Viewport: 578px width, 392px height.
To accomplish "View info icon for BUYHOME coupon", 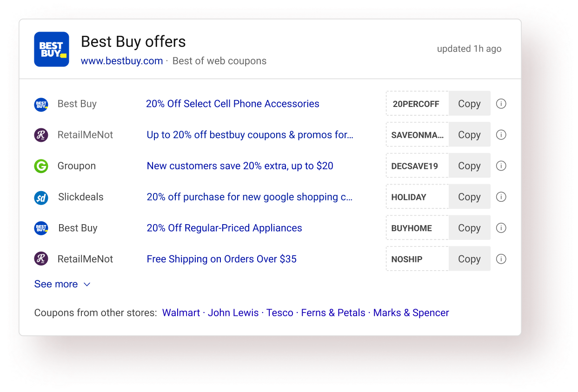I will [501, 228].
